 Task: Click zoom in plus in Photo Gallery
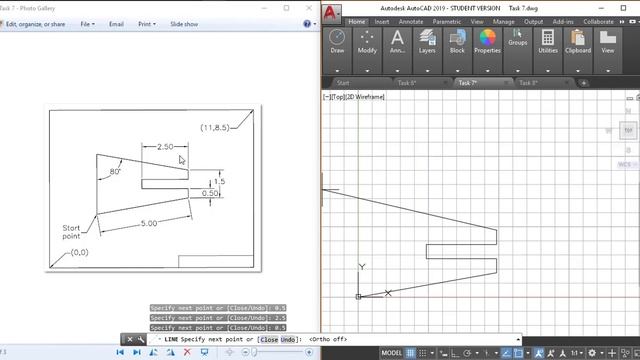309,352
